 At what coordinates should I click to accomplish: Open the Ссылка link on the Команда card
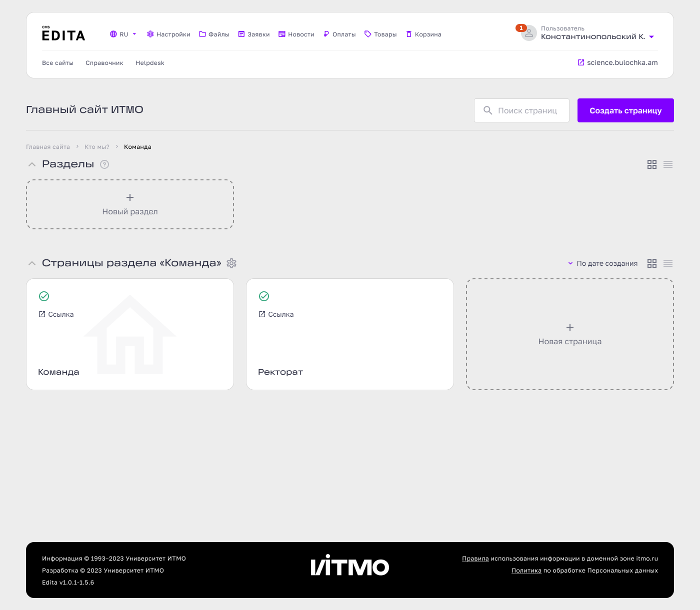tap(56, 314)
